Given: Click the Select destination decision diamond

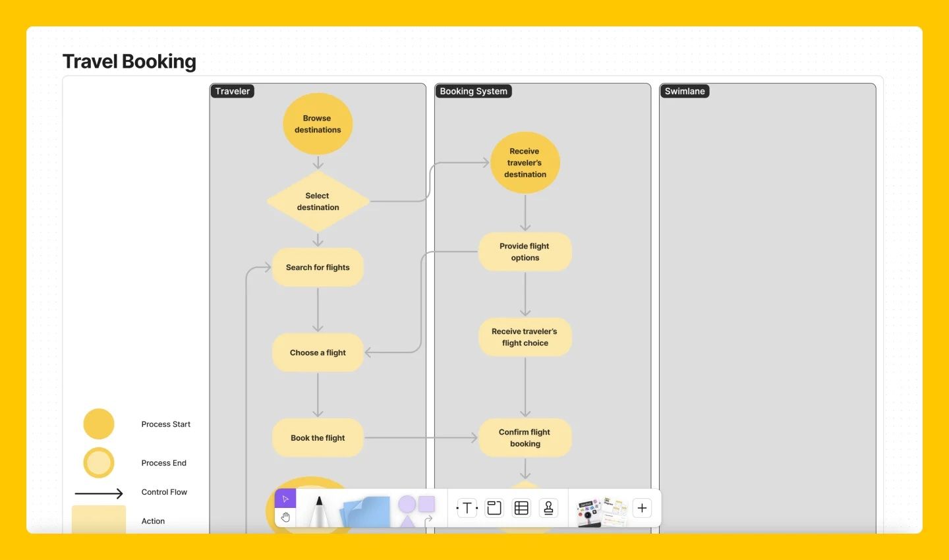Looking at the screenshot, I should point(317,202).
